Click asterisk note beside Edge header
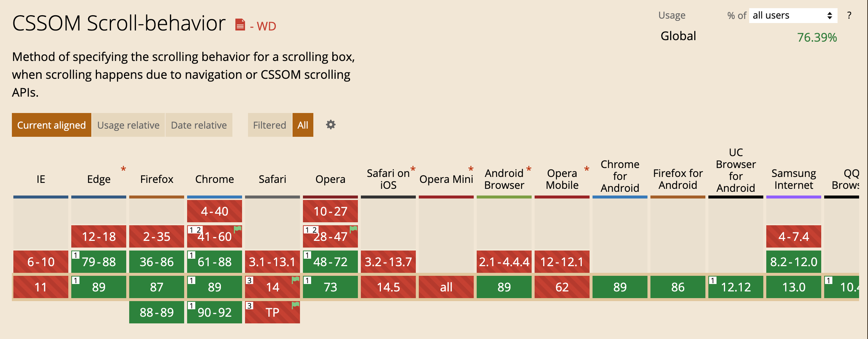 pos(123,169)
